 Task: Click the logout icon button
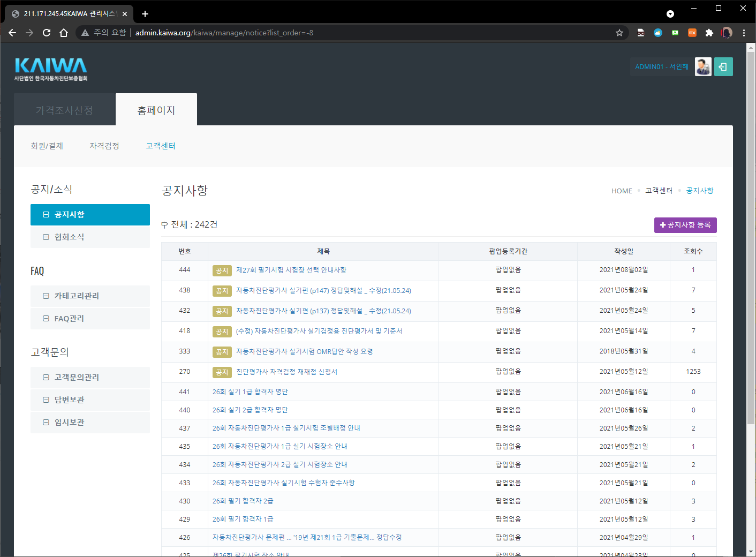723,67
